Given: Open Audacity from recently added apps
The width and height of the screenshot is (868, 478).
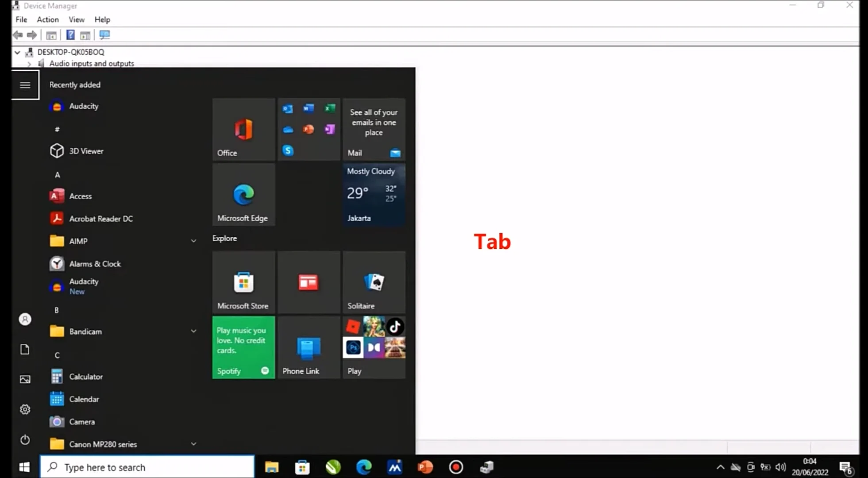Looking at the screenshot, I should click(84, 106).
